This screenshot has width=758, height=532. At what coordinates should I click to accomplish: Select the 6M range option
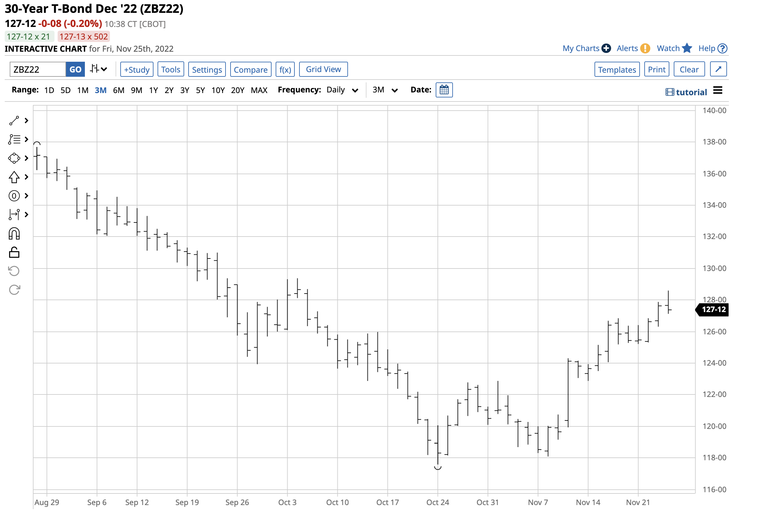point(118,90)
